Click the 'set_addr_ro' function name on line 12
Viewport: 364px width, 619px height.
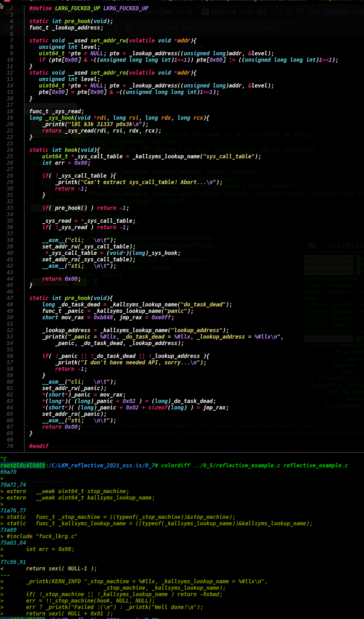coord(108,73)
